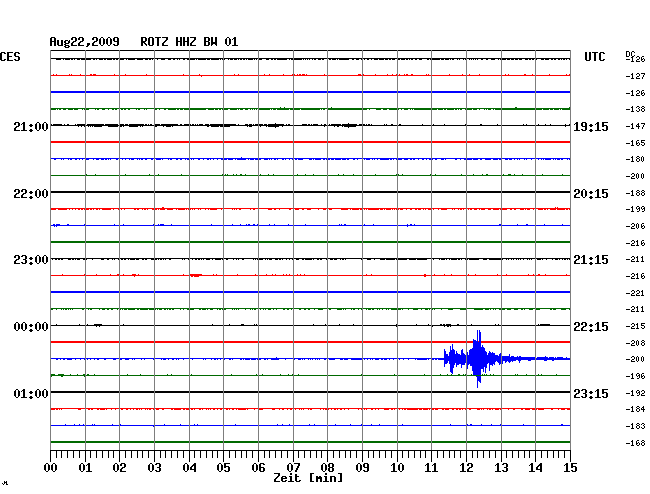650x494 pixels.
Task: Click DC offset value -165
Action: [x=635, y=143]
